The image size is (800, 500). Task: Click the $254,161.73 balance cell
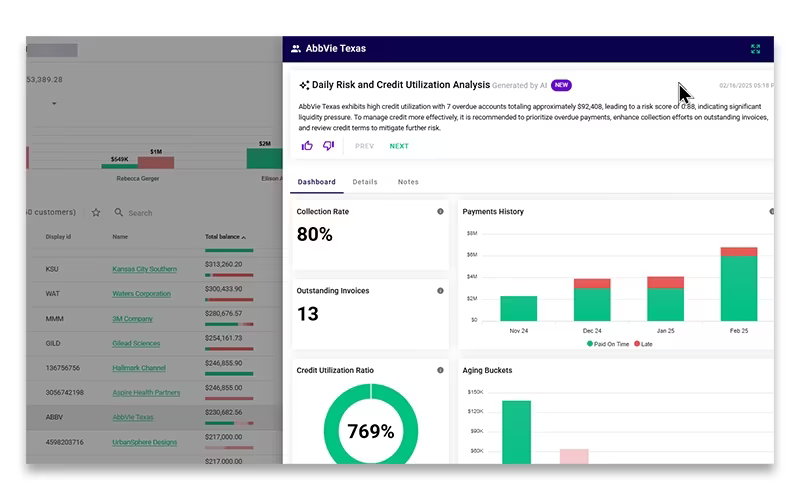223,338
